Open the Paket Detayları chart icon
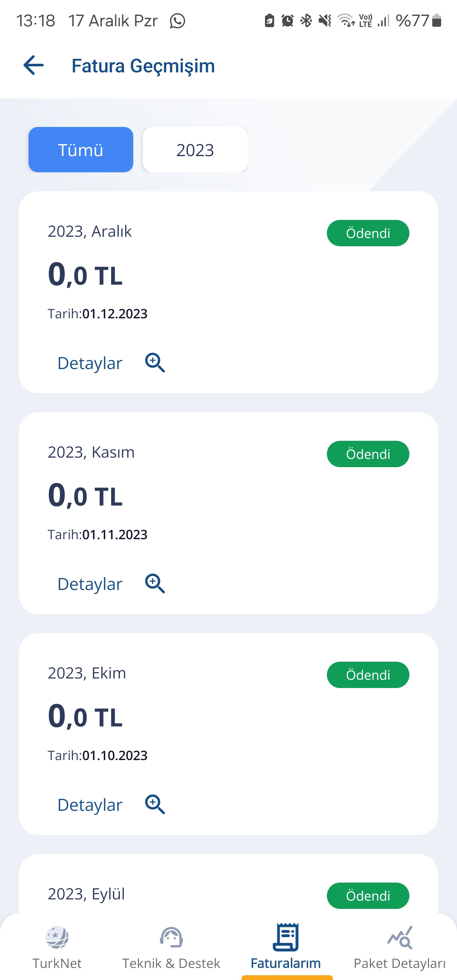Screen dimensions: 457x980 point(400,937)
